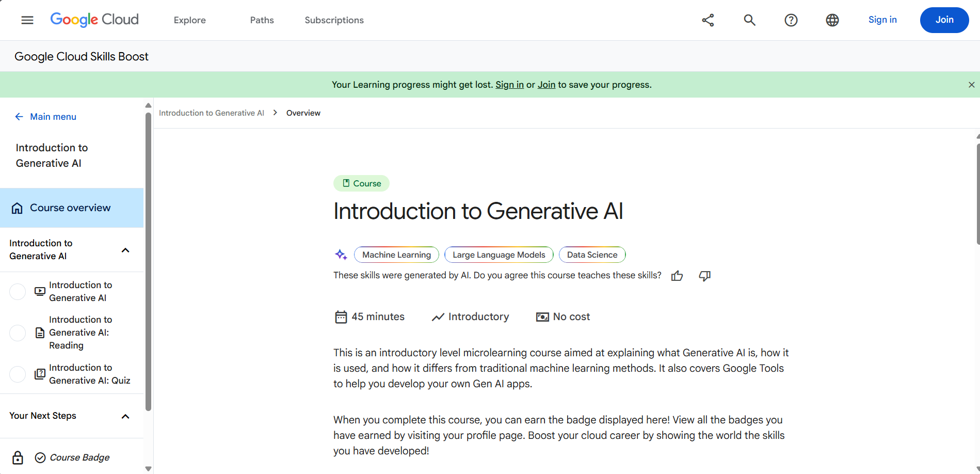Click the sidebar scrollbar down arrow
The image size is (980, 474).
point(149,469)
